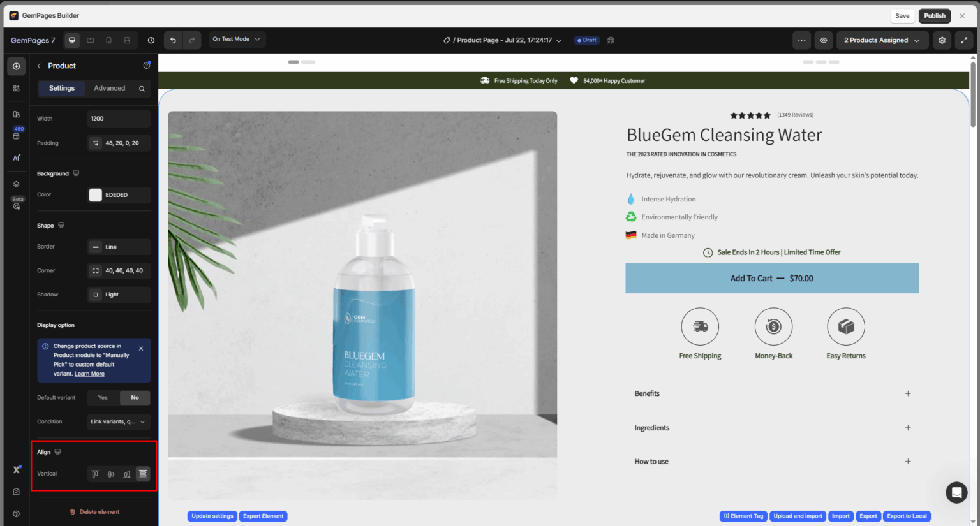The width and height of the screenshot is (980, 526).
Task: Click the Money-Back badge icon
Action: 773,326
